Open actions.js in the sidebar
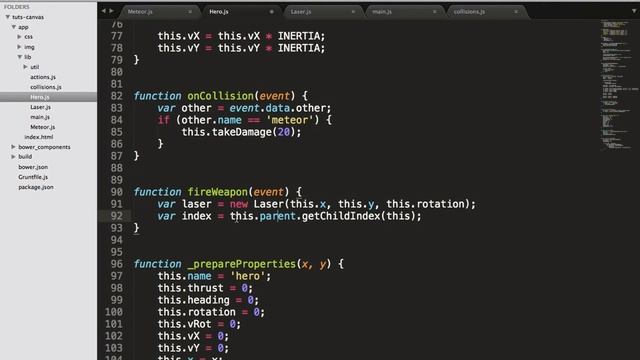The image size is (640, 360). click(x=43, y=77)
